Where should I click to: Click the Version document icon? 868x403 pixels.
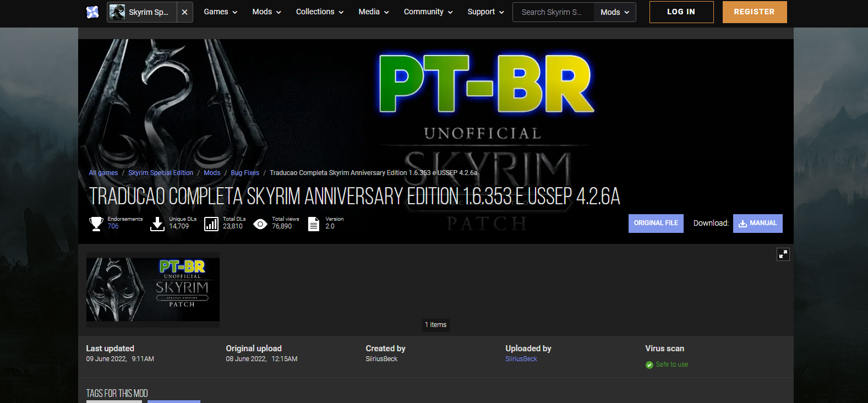[x=314, y=224]
